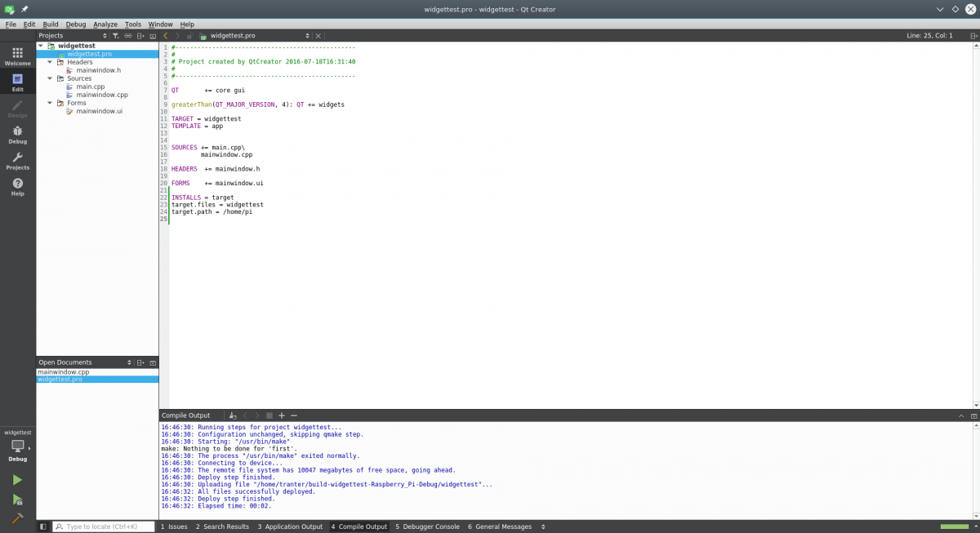
Task: Go back using the yellow arrow
Action: [x=166, y=36]
